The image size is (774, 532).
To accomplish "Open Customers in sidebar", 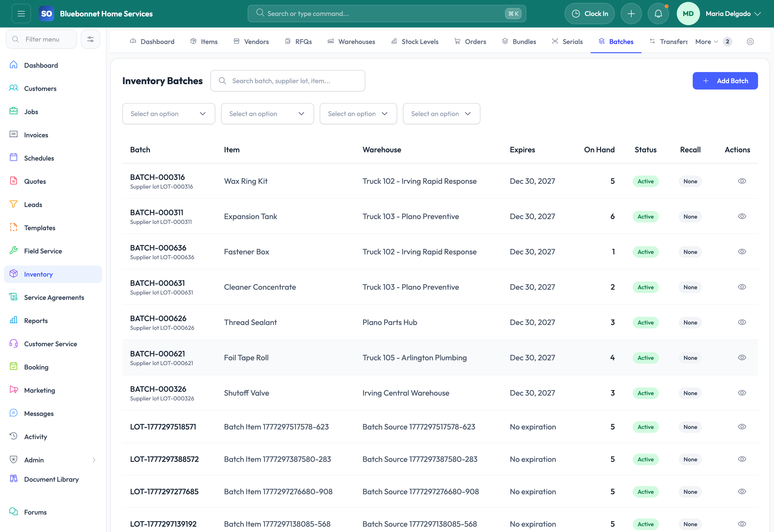I will (53, 89).
